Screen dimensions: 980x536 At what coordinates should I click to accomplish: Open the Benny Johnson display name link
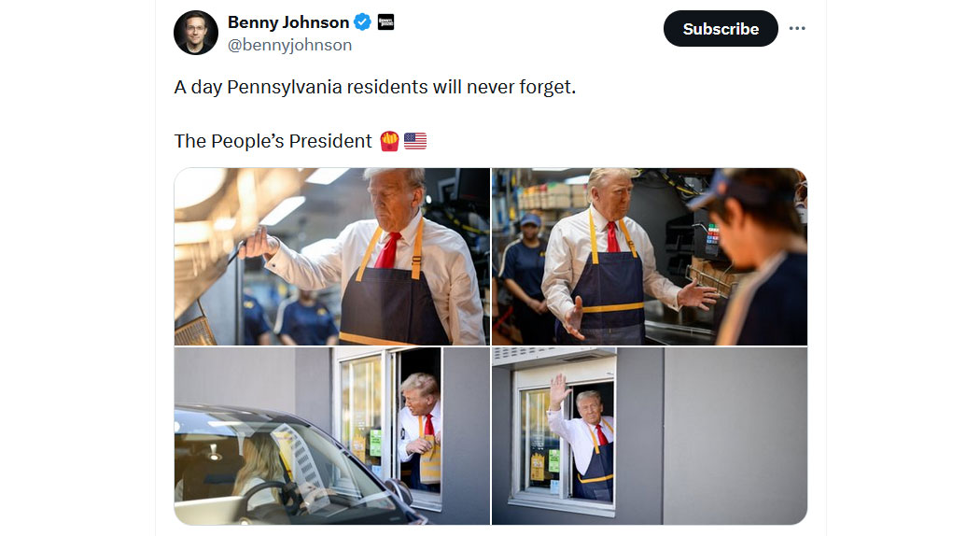pos(288,22)
